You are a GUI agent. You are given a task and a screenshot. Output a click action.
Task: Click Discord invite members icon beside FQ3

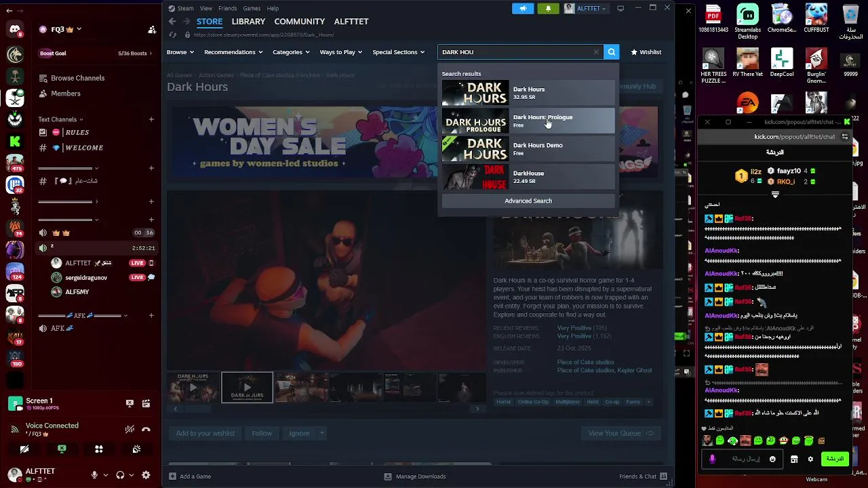point(152,30)
